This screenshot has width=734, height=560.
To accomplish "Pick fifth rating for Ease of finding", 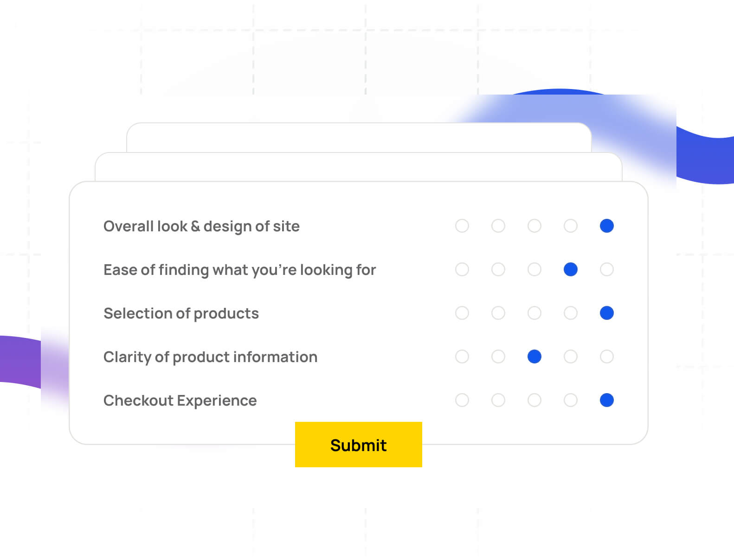I will click(606, 269).
